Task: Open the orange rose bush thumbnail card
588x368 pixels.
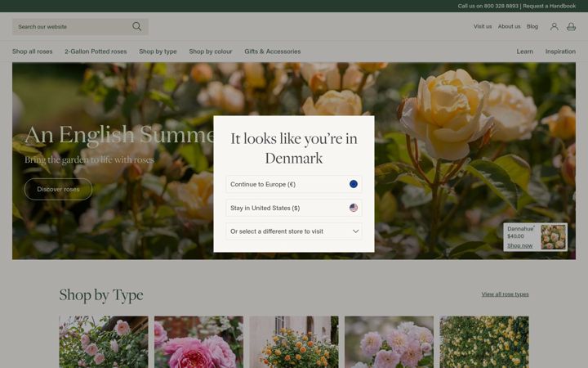Action: click(x=294, y=342)
